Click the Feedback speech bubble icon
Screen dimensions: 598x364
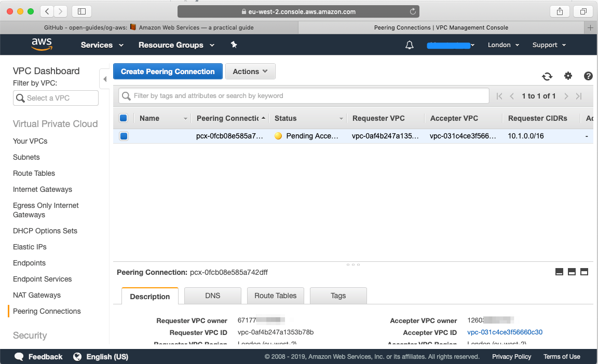click(19, 356)
